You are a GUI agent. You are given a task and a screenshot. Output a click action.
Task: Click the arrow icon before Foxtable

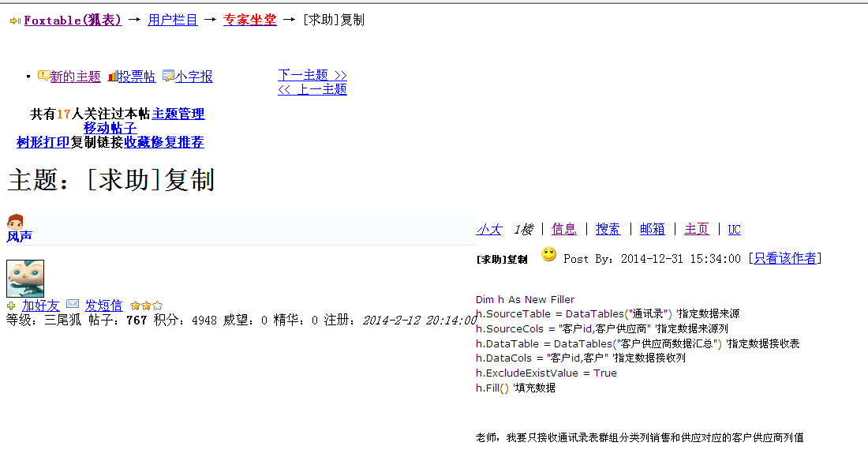15,21
